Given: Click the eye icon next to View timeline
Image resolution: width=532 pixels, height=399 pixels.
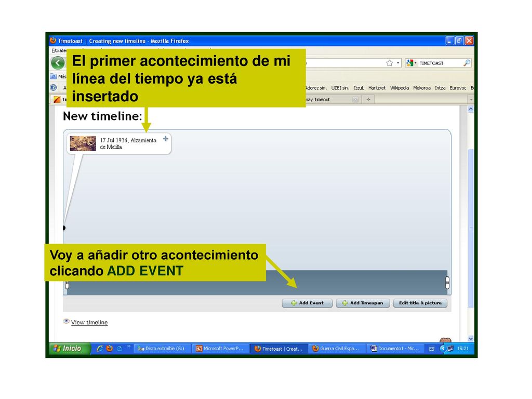Looking at the screenshot, I should 66,321.
